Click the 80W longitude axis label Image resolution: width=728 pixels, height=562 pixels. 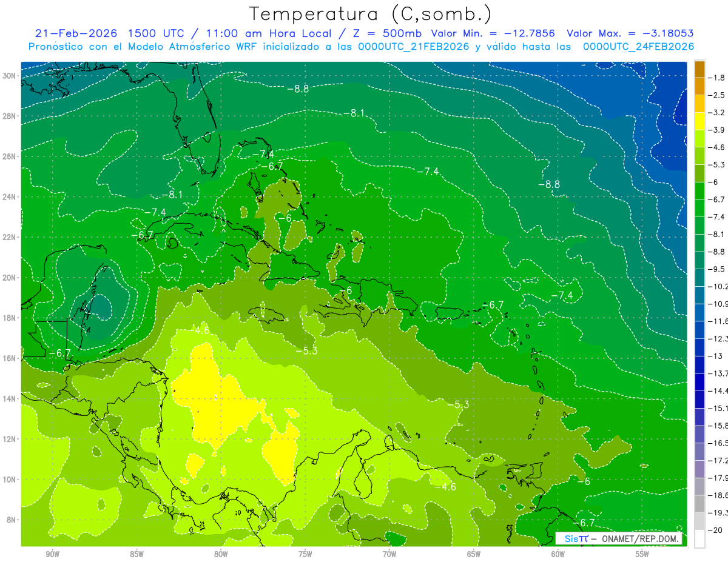(x=221, y=554)
